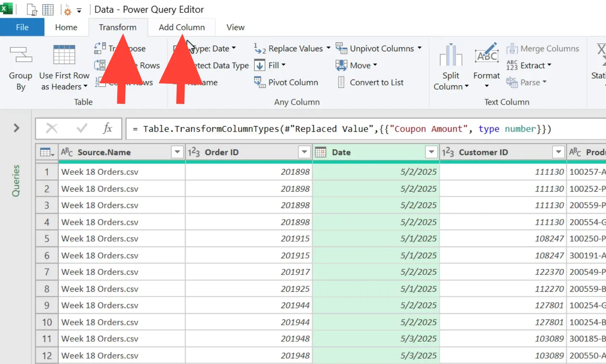Open the View tab
The width and height of the screenshot is (606, 364).
(235, 27)
